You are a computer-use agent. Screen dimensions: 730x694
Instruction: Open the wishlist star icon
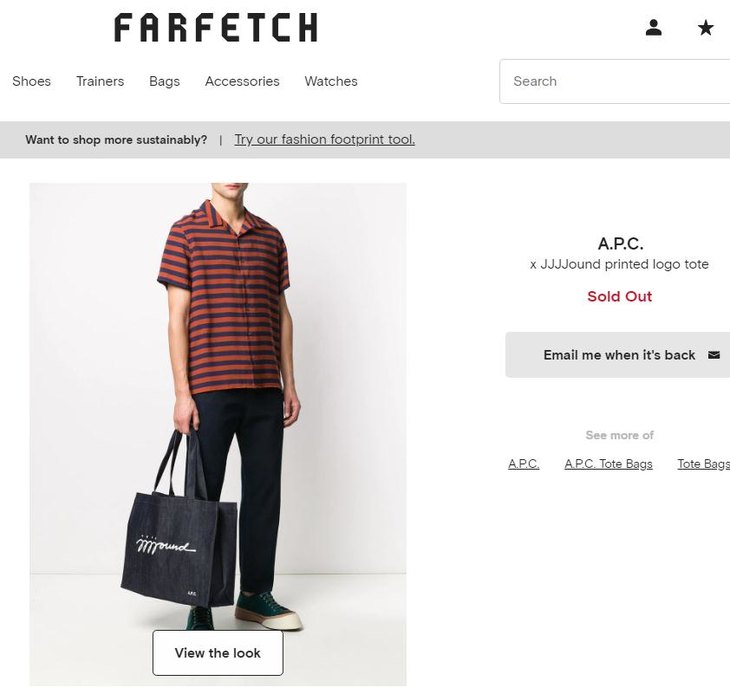tap(706, 28)
